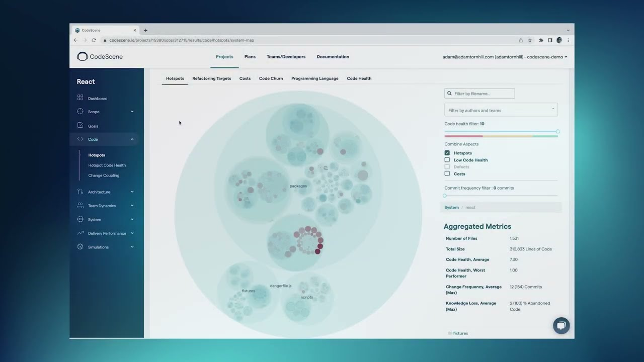This screenshot has height=362, width=644.
Task: Focus the Filter by filename search field
Action: 479,94
